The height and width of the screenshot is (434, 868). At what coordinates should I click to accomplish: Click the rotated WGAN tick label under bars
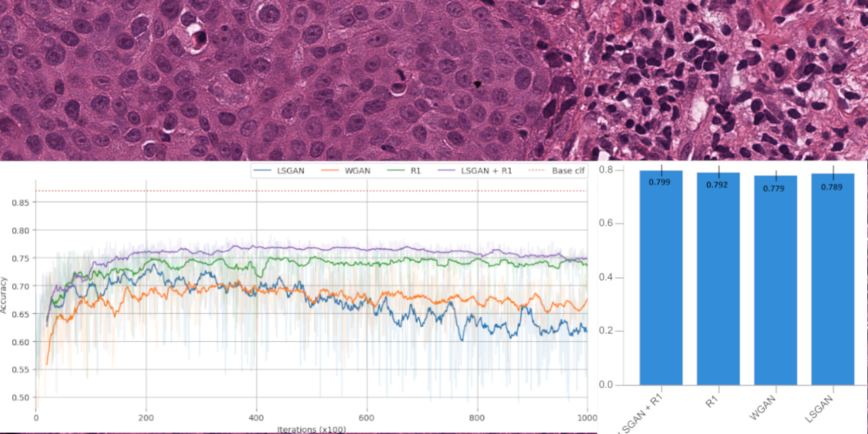pyautogui.click(x=763, y=408)
